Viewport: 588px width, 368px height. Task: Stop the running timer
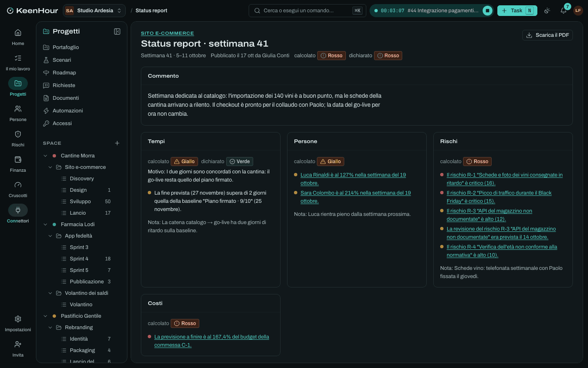pyautogui.click(x=487, y=11)
